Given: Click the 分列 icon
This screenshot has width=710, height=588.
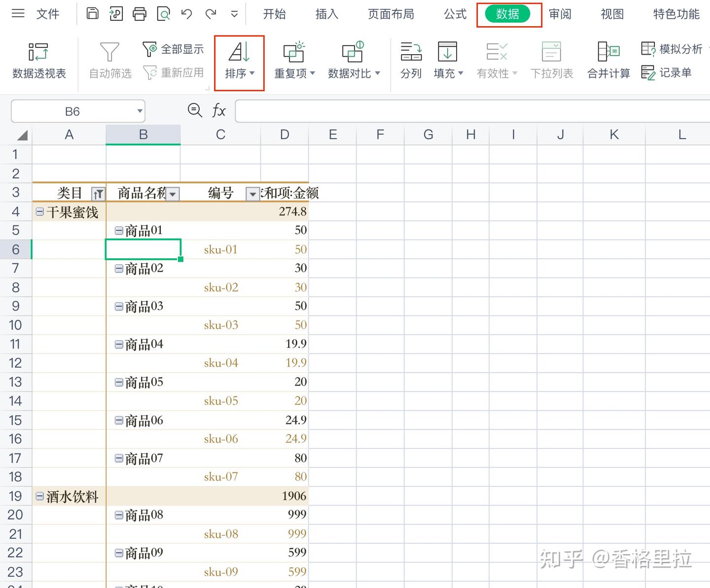Looking at the screenshot, I should (x=411, y=52).
